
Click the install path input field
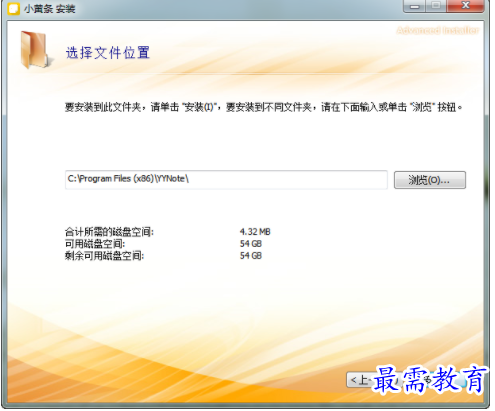[226, 180]
